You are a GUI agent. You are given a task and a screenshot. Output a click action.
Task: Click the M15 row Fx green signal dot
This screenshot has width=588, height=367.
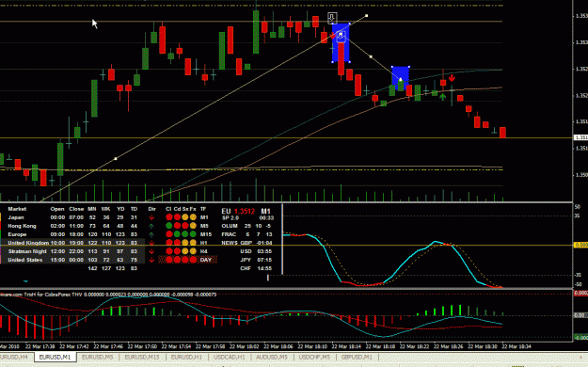193,234
